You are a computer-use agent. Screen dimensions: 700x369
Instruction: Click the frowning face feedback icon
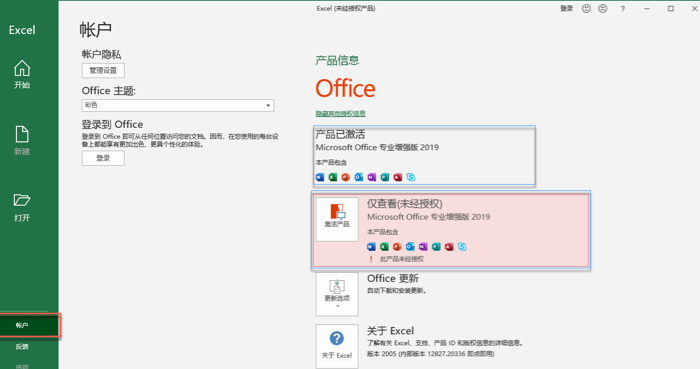coord(603,8)
